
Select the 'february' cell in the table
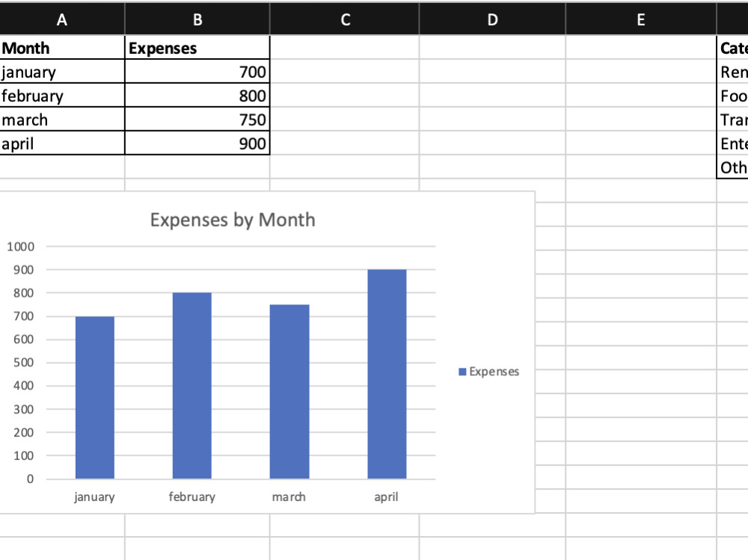coord(62,96)
